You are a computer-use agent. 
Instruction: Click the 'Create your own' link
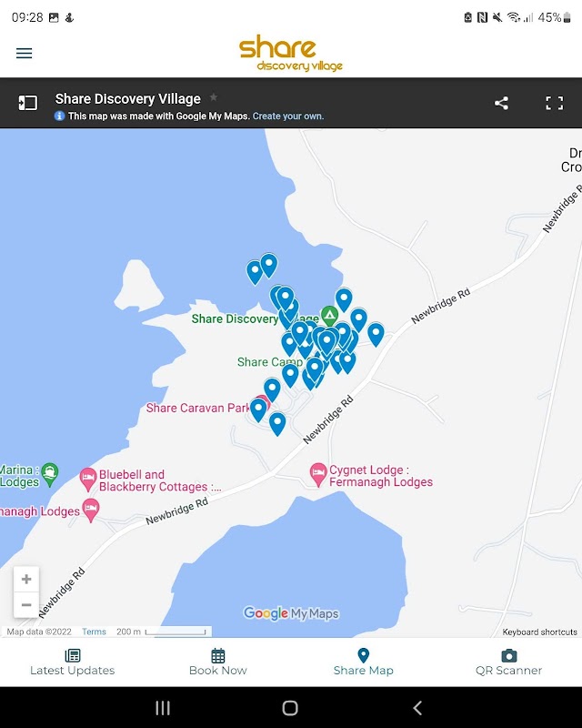point(288,116)
